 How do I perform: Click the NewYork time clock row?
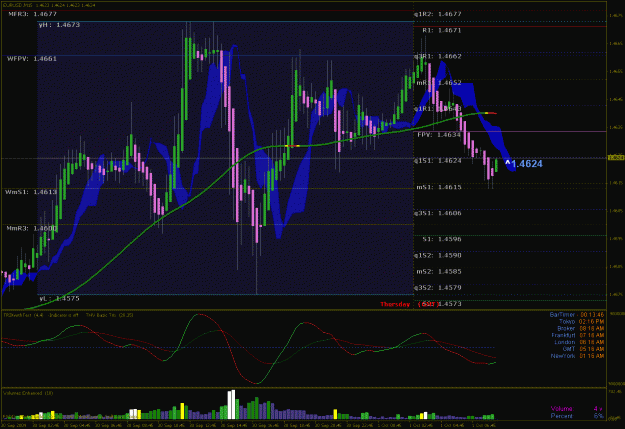577,356
